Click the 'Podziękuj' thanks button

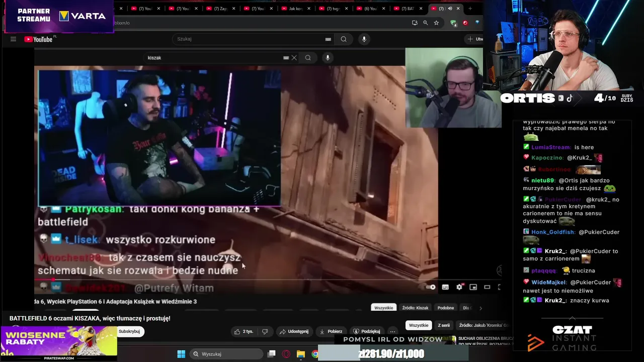click(366, 331)
